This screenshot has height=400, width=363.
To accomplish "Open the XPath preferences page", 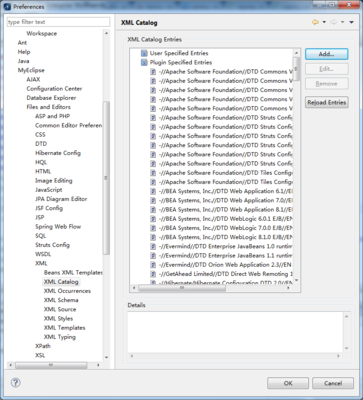I will point(43,346).
